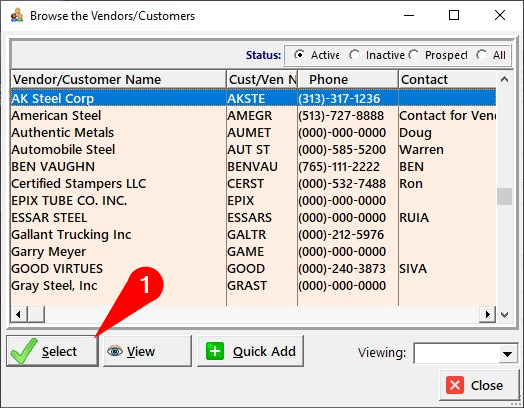Click the Close button with red X
Screen dimensions: 524x408
click(x=479, y=385)
